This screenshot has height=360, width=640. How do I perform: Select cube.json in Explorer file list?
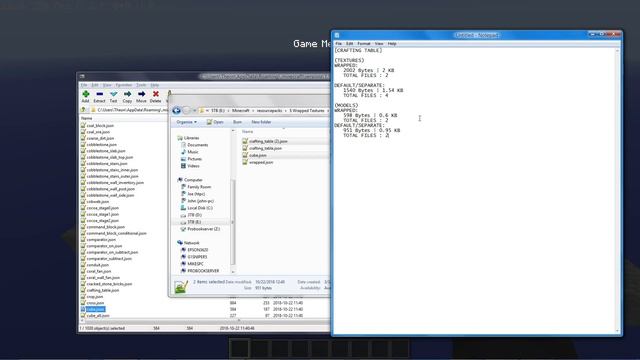254,155
